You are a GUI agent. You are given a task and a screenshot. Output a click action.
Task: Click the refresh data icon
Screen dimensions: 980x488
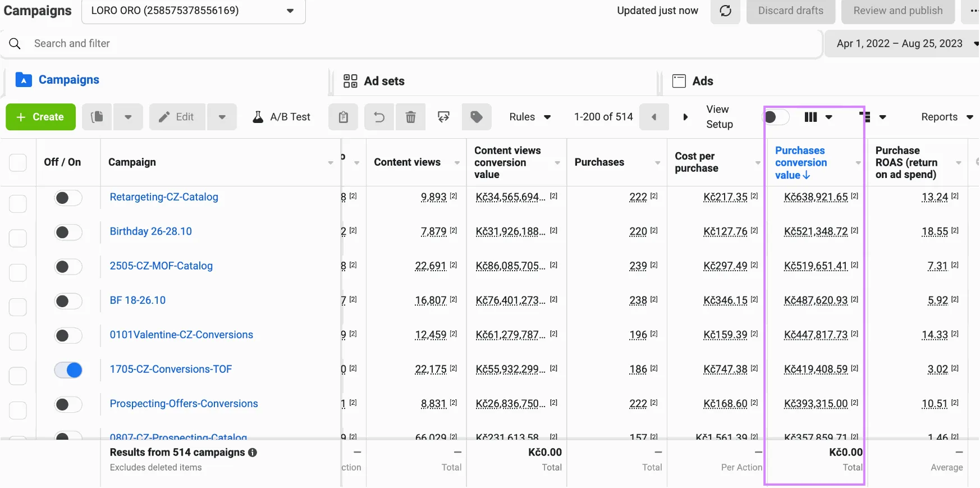click(725, 11)
